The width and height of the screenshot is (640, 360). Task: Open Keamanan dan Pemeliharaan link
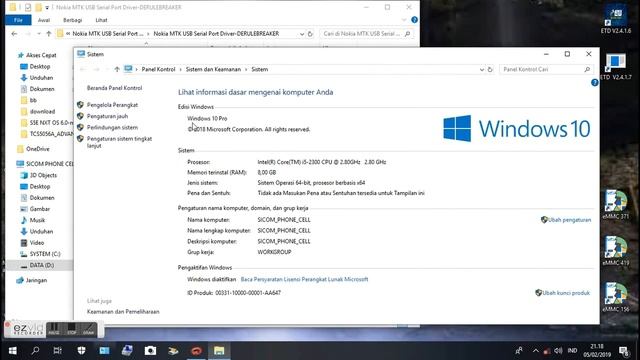pos(123,311)
